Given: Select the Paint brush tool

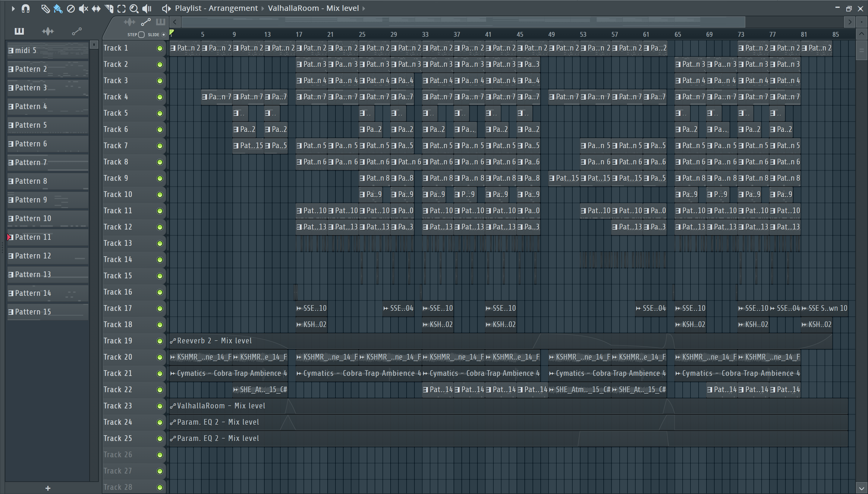Looking at the screenshot, I should coord(58,8).
